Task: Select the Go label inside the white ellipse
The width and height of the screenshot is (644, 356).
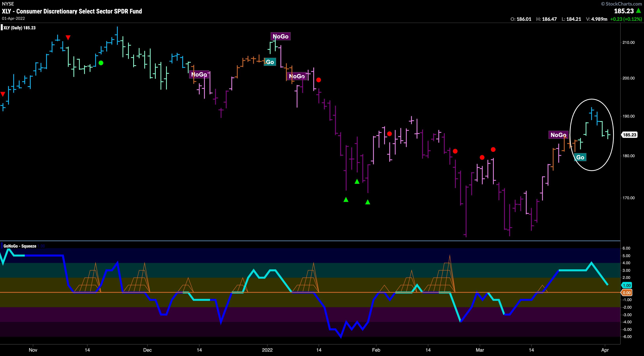Action: tap(580, 157)
